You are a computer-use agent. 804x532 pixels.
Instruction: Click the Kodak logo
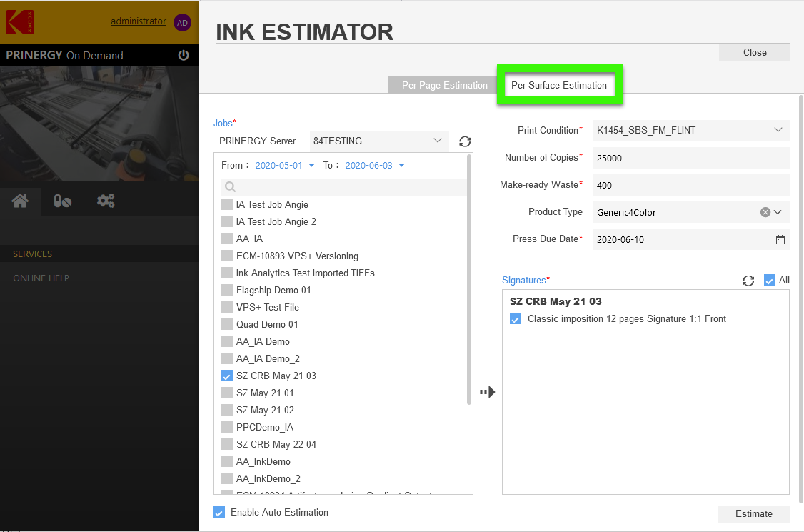pos(20,22)
